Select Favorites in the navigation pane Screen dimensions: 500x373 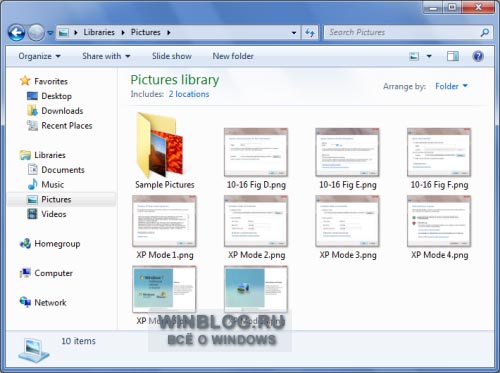51,81
